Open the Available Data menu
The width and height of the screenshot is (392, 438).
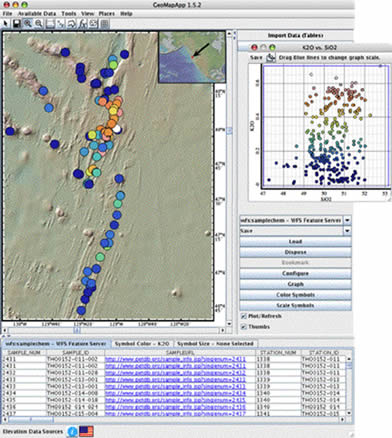click(x=37, y=14)
